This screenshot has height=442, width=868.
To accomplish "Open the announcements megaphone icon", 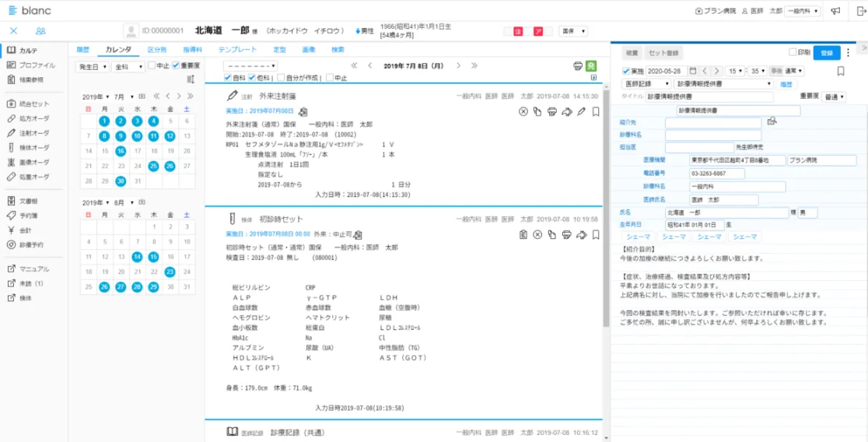I will [836, 11].
